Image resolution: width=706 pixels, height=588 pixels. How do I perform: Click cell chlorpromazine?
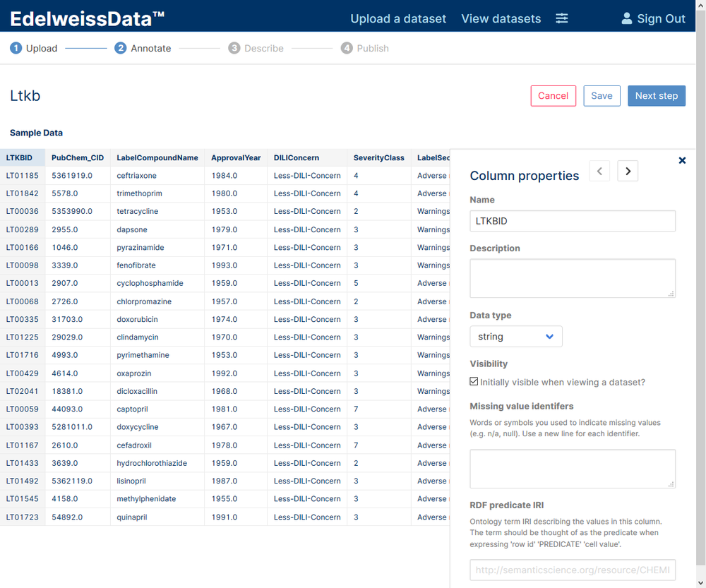tap(157, 301)
